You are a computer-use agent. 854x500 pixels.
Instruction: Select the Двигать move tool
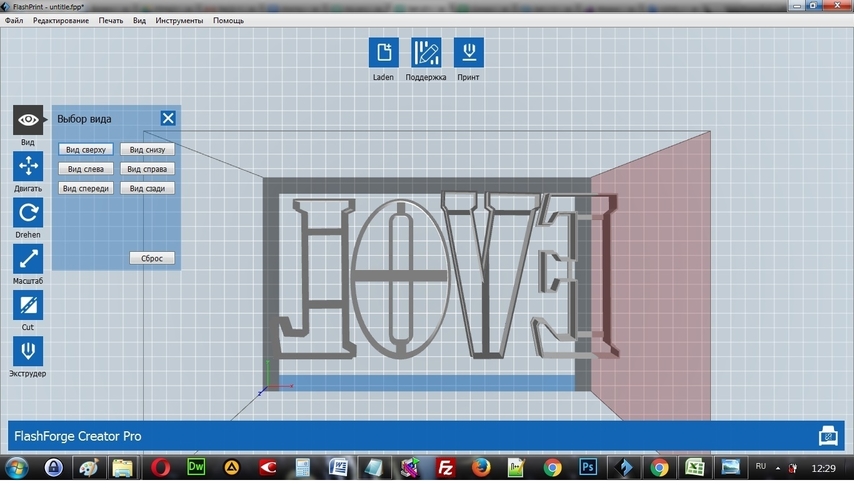coord(28,166)
